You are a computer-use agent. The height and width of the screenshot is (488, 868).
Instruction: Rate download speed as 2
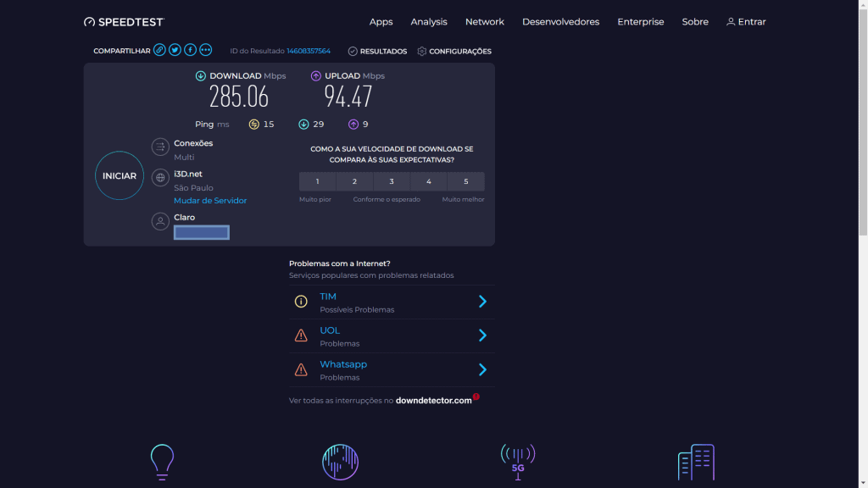pos(354,181)
